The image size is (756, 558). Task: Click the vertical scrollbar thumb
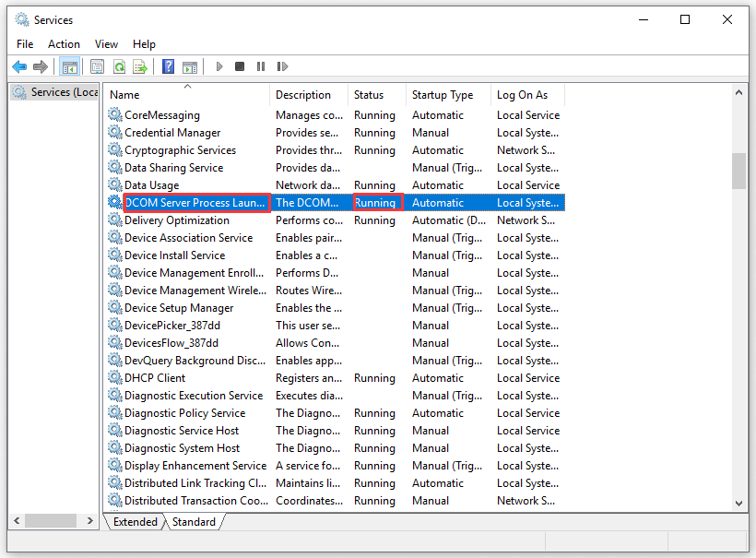click(738, 172)
